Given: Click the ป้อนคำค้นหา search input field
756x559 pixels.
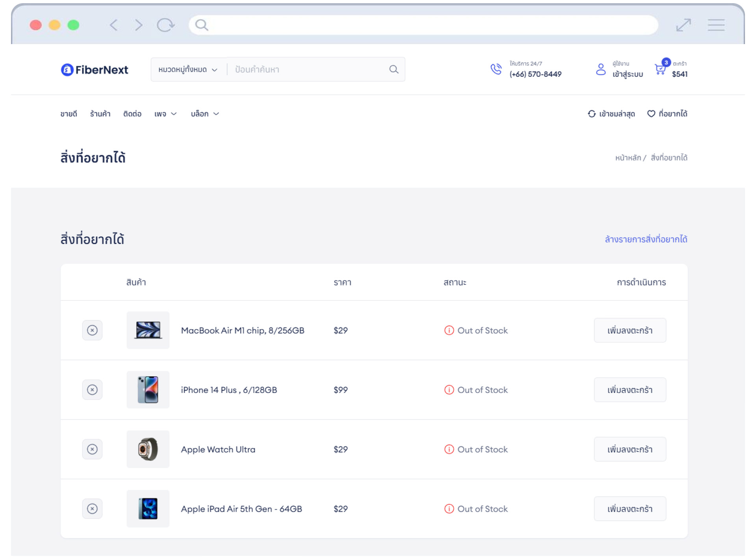Looking at the screenshot, I should coord(307,70).
